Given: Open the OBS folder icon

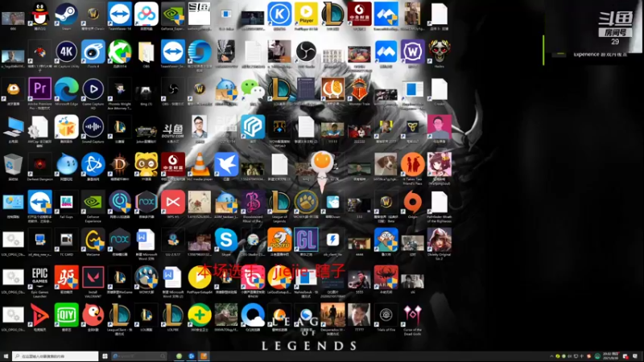Looking at the screenshot, I should (147, 51).
